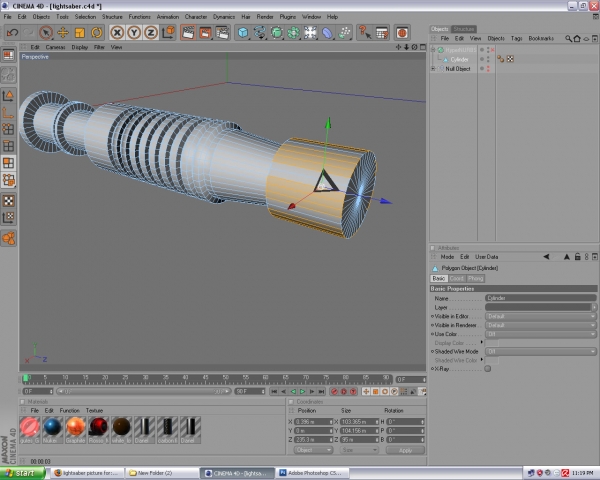
Task: Select the Texture checkerboard mode icon
Action: point(8,201)
